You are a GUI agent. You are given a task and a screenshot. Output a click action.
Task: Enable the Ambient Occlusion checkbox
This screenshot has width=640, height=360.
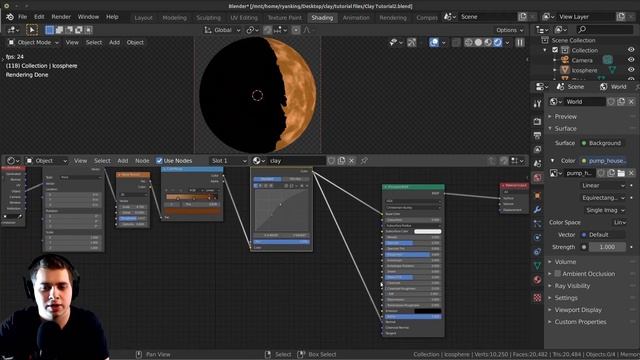coord(558,274)
